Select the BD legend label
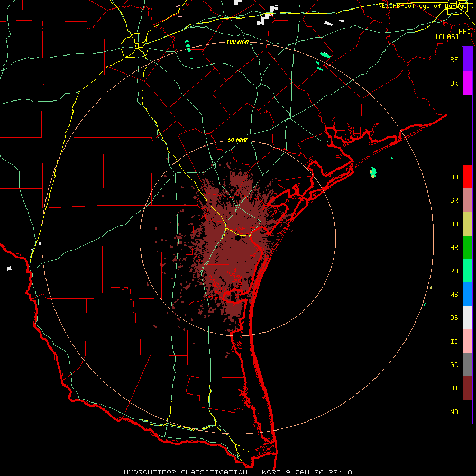This screenshot has height=476, width=476. coord(454,224)
